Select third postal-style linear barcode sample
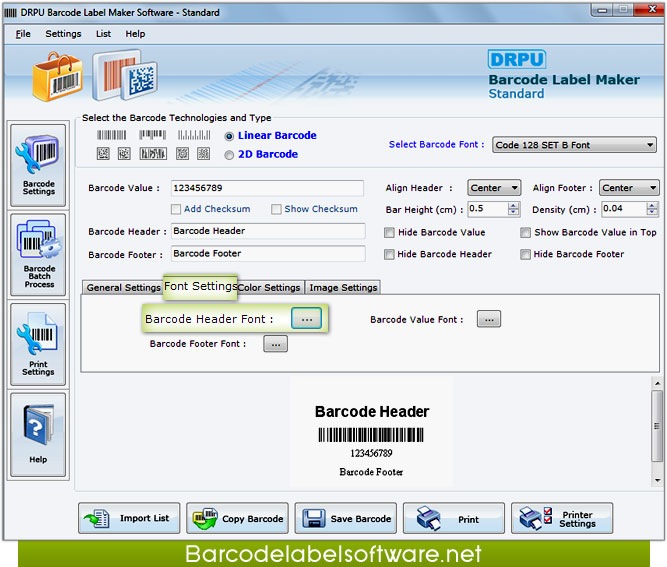This screenshot has width=667, height=567. [194, 135]
